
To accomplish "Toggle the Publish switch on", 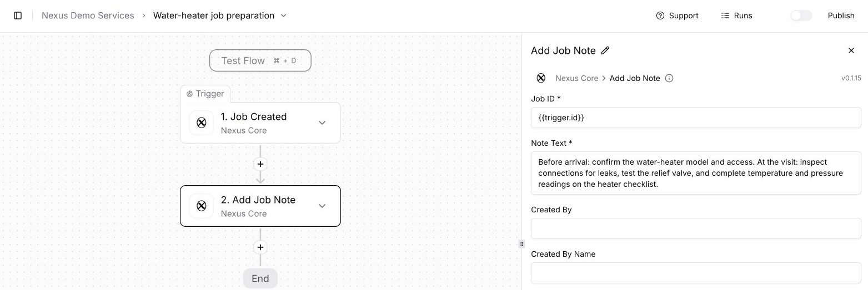I will [x=801, y=16].
